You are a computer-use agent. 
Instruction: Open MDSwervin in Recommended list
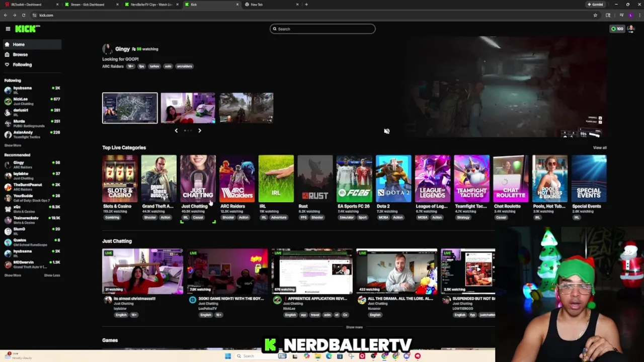pyautogui.click(x=32, y=264)
